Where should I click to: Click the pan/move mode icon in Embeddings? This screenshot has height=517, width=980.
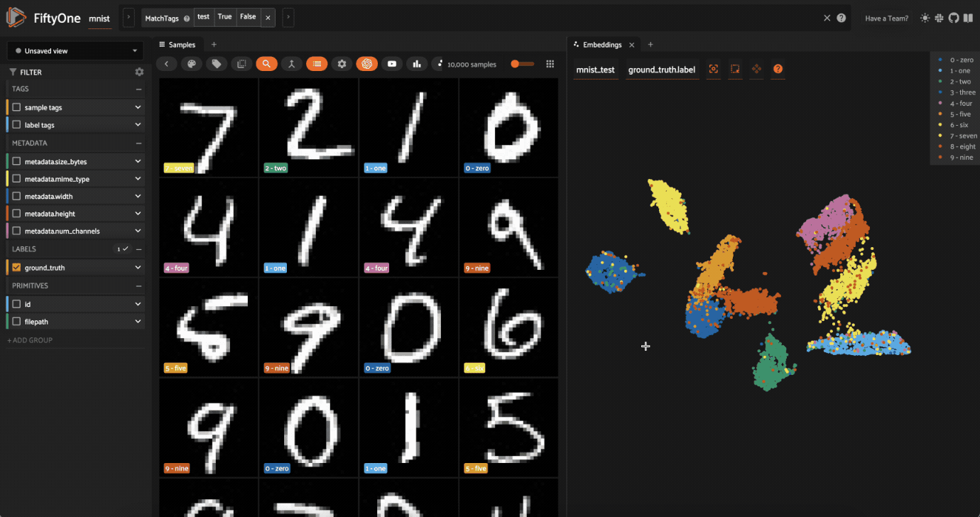click(756, 69)
